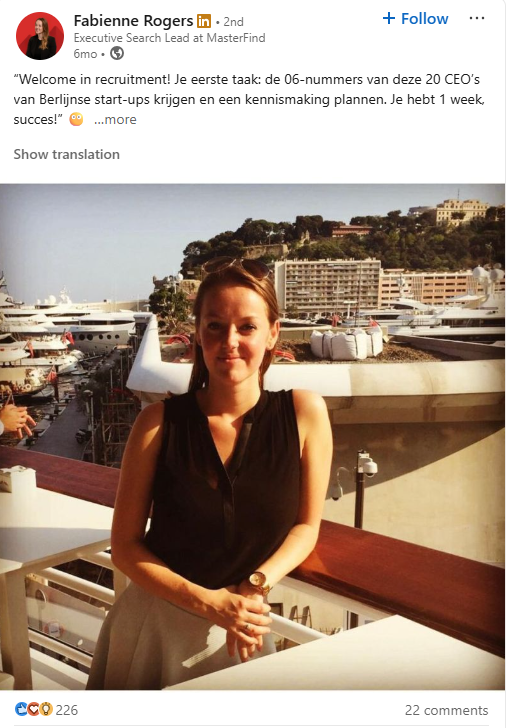Click the 6mo post timestamp
Screen dimensions: 507x728
point(85,54)
